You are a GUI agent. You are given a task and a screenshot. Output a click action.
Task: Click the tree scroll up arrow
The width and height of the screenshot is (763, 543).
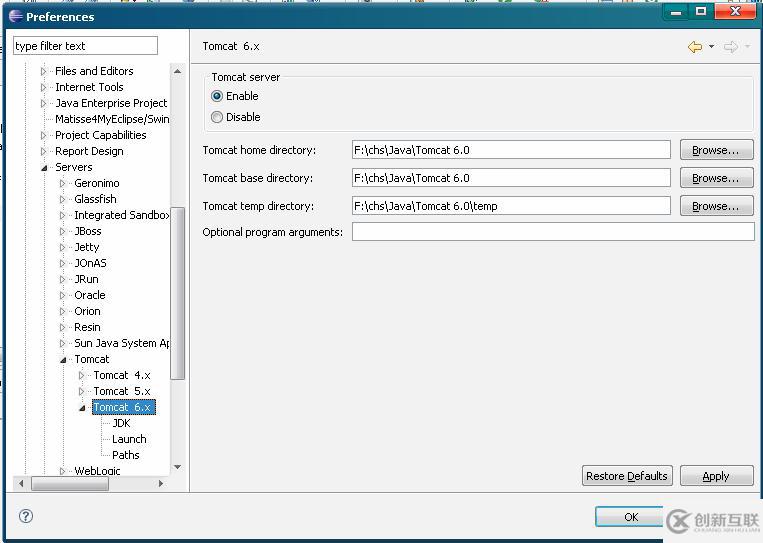[178, 72]
